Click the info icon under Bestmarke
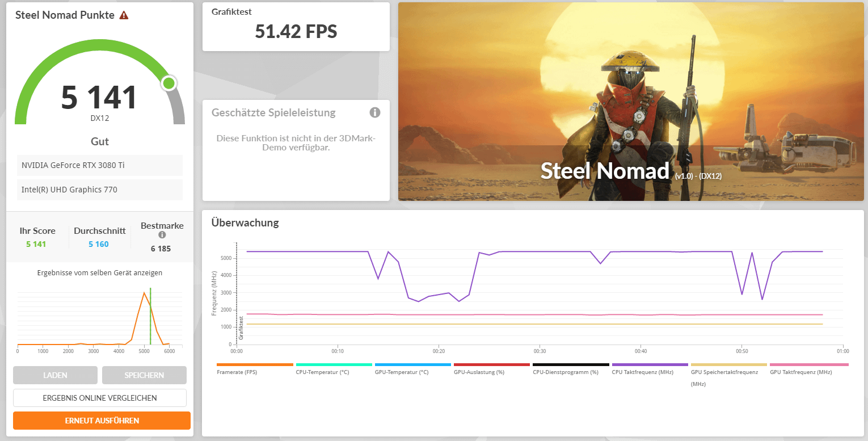Viewport: 868px width, 441px height. [x=162, y=235]
